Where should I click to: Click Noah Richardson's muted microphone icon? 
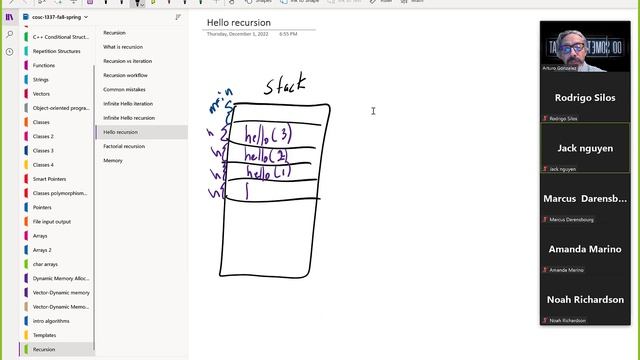(x=545, y=320)
